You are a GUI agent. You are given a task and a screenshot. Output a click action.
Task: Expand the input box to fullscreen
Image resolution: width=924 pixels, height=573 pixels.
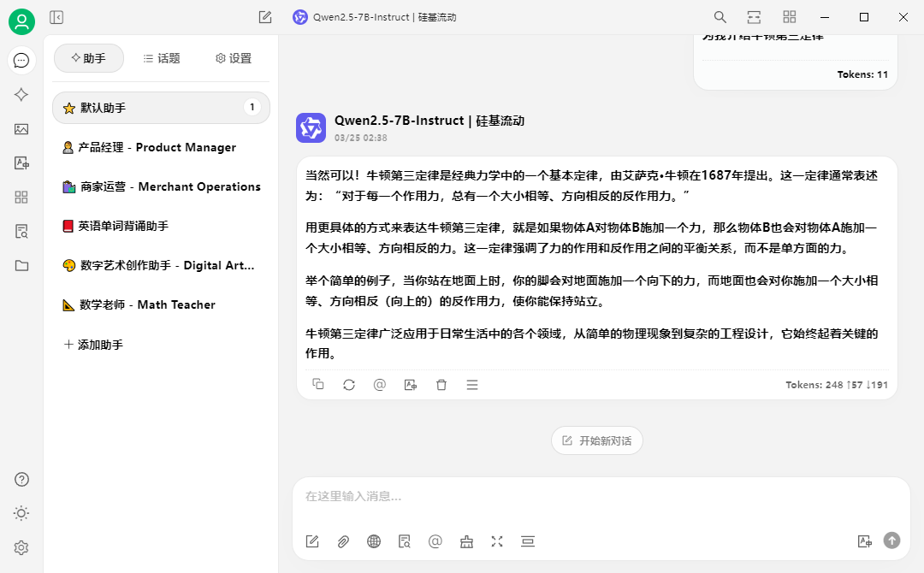point(497,541)
